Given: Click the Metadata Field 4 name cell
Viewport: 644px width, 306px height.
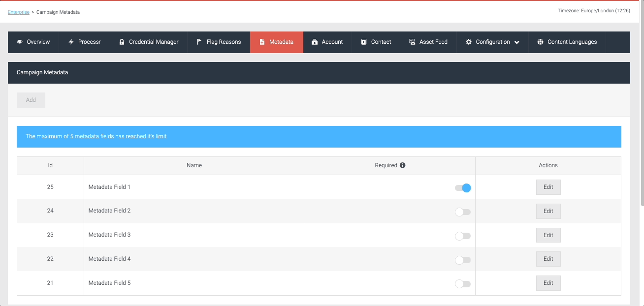Looking at the screenshot, I should point(194,259).
